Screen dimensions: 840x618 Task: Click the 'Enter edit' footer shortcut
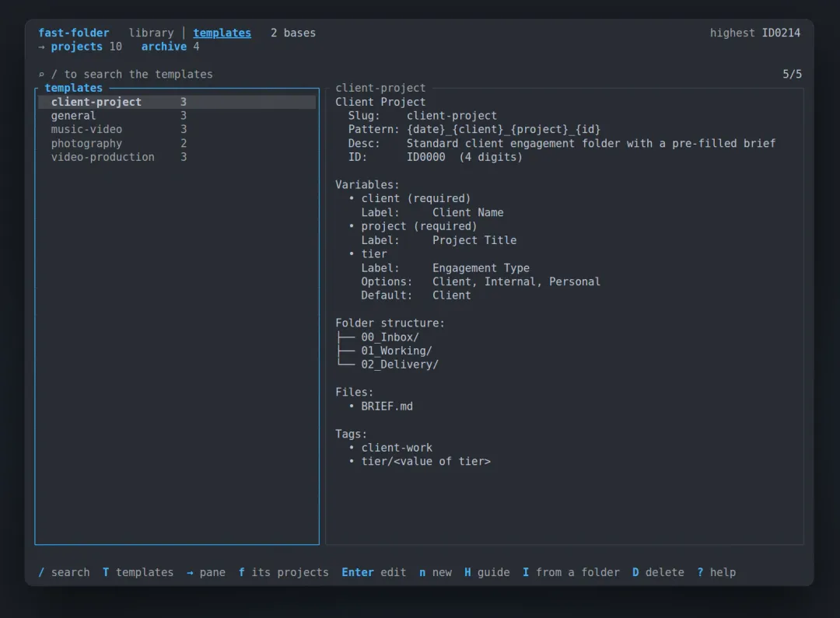point(374,572)
